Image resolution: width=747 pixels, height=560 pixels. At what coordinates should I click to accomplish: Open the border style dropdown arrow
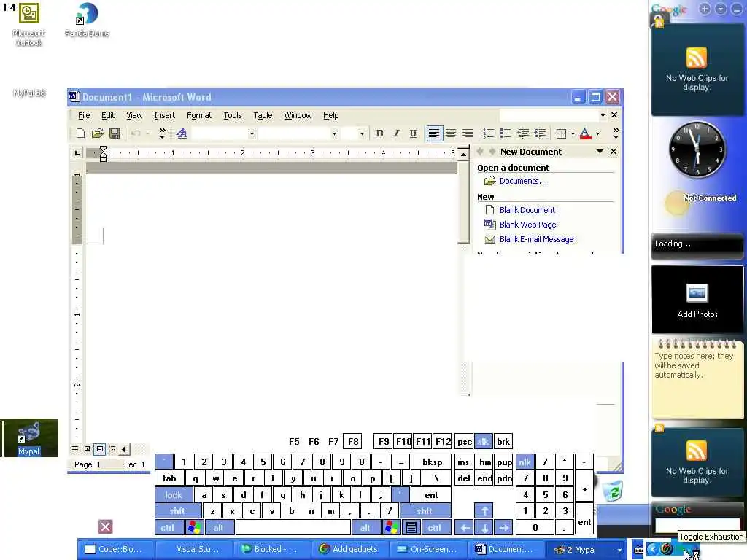(573, 134)
